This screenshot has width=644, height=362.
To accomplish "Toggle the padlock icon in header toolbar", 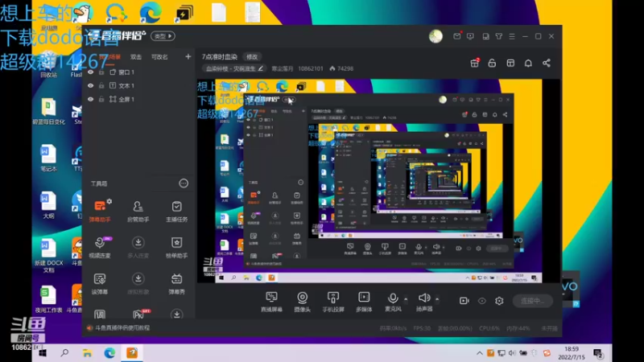I will click(492, 63).
